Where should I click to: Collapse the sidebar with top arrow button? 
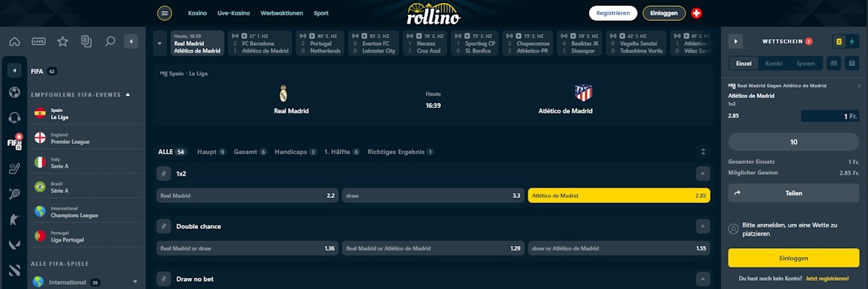(x=131, y=41)
